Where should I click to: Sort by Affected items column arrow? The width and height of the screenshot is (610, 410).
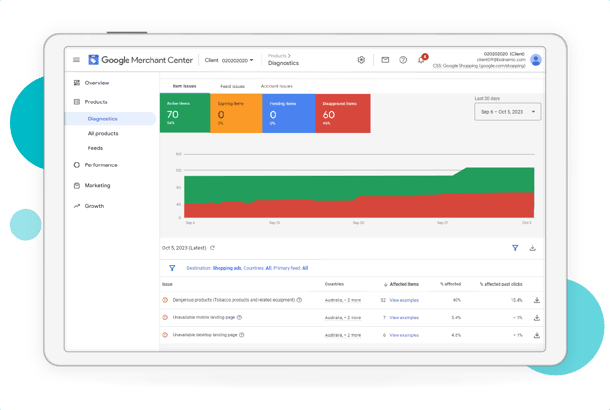(385, 284)
